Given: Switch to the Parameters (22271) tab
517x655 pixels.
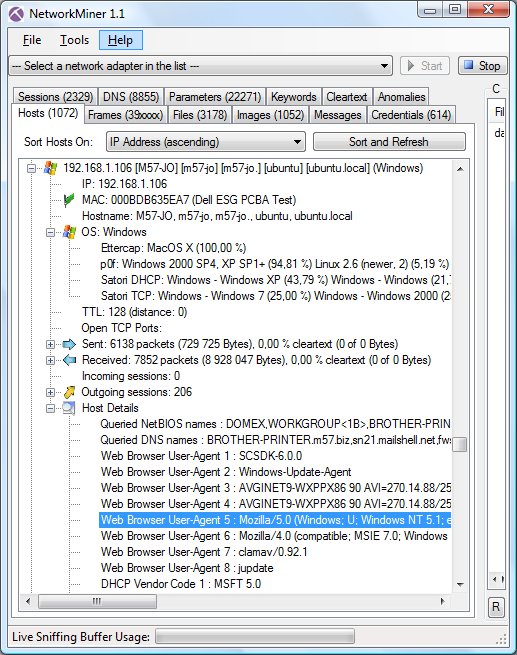Looking at the screenshot, I should coord(215,97).
